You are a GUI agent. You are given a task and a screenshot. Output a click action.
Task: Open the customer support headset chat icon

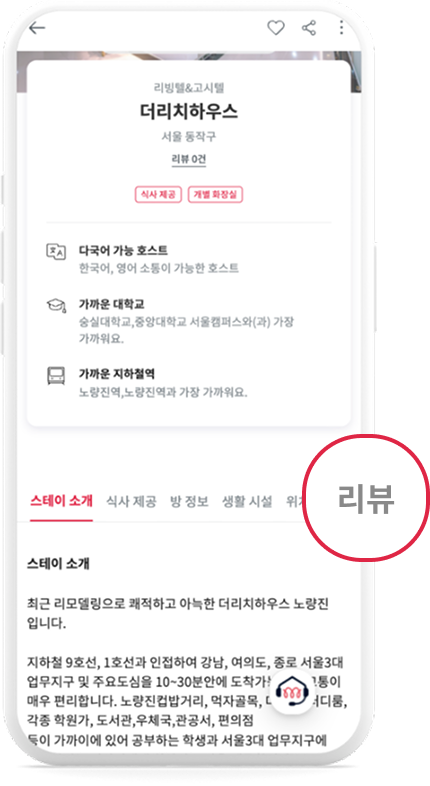tap(293, 692)
